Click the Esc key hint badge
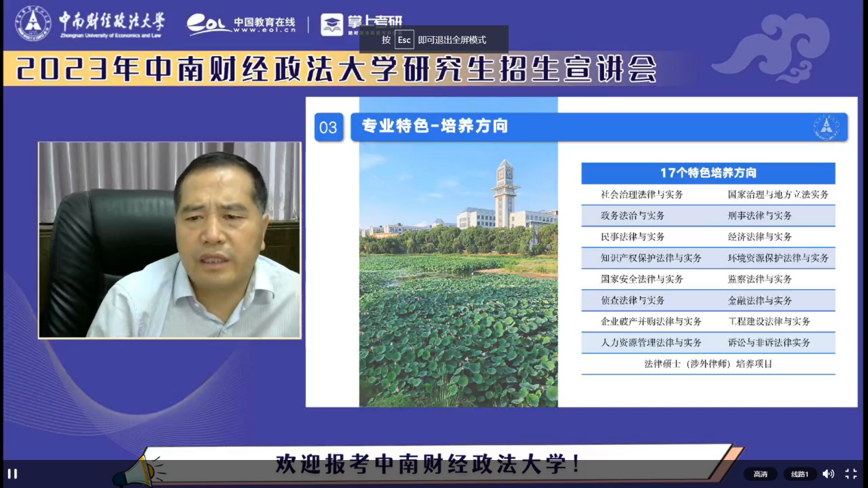The width and height of the screenshot is (868, 488). point(404,40)
